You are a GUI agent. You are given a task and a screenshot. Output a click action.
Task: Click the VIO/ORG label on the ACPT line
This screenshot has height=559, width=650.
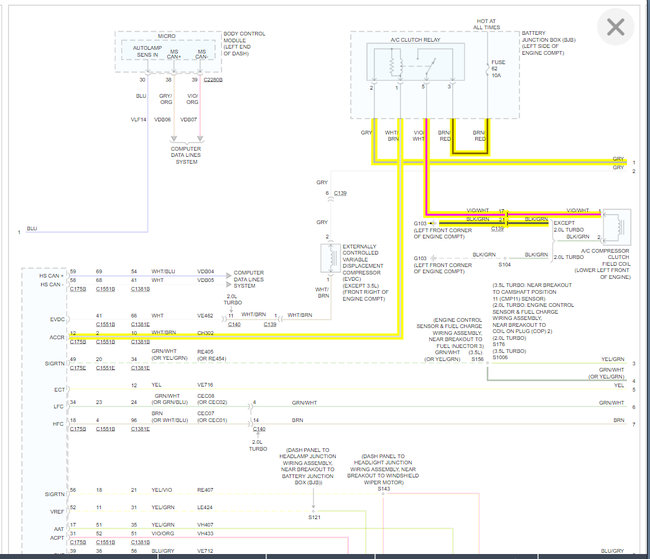[162, 534]
